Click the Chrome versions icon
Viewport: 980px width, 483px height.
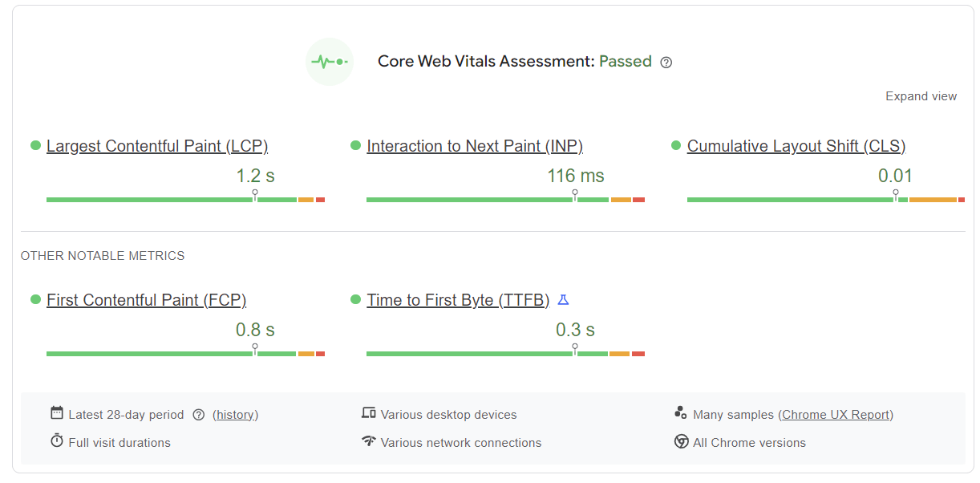[681, 441]
